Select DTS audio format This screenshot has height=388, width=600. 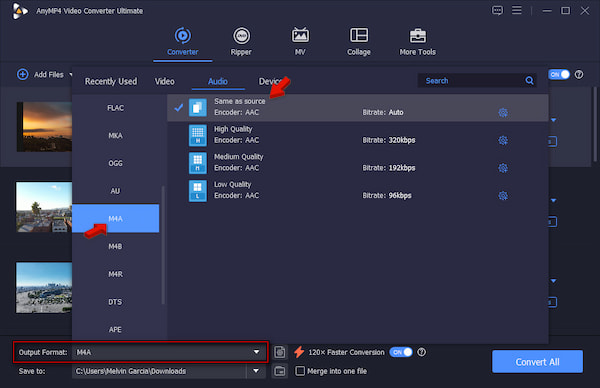coord(116,302)
